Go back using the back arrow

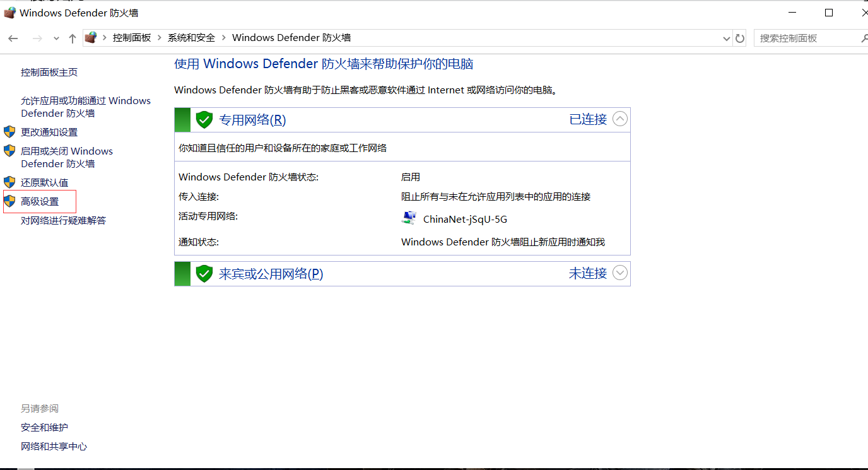pos(13,38)
